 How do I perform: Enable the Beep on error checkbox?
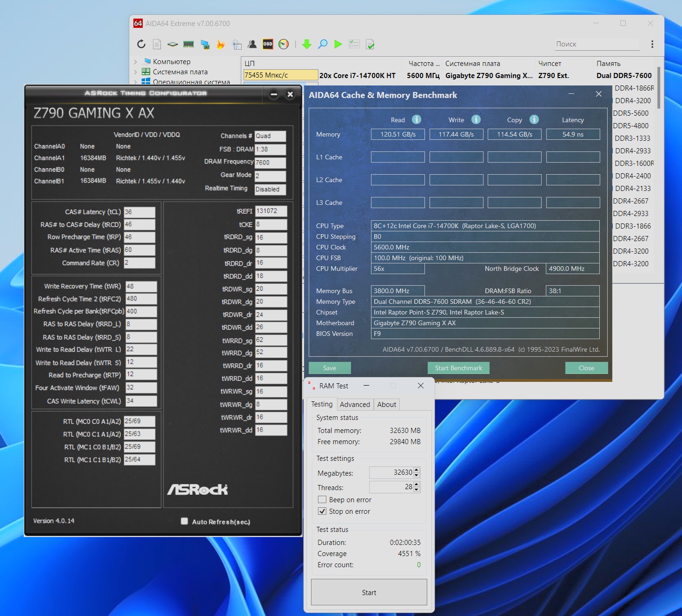[x=322, y=500]
